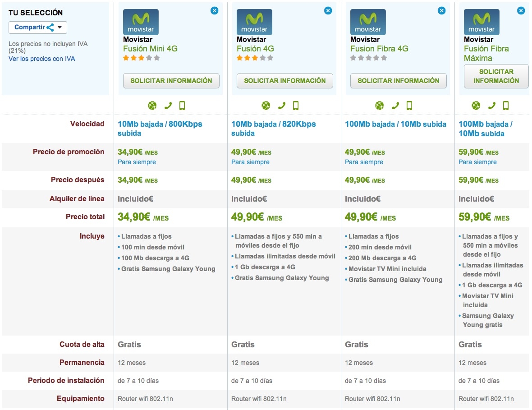The image size is (532, 410).
Task: Select the 59,90€ /MES total price
Action: tap(484, 217)
